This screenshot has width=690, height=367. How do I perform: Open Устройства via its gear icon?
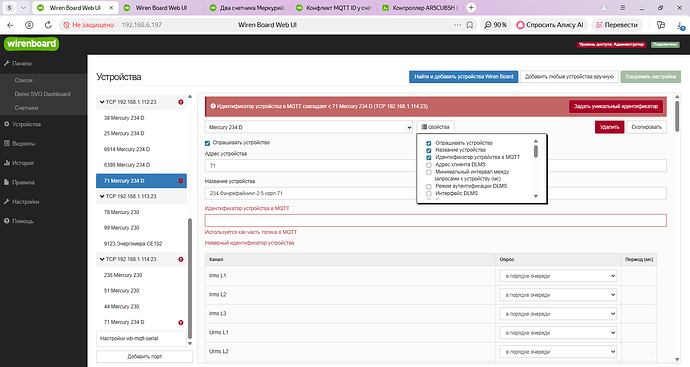point(7,124)
